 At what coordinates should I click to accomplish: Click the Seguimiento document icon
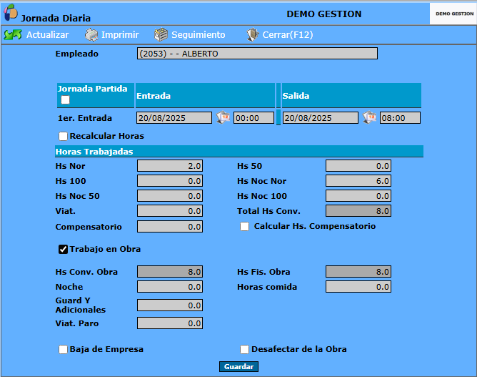(161, 35)
